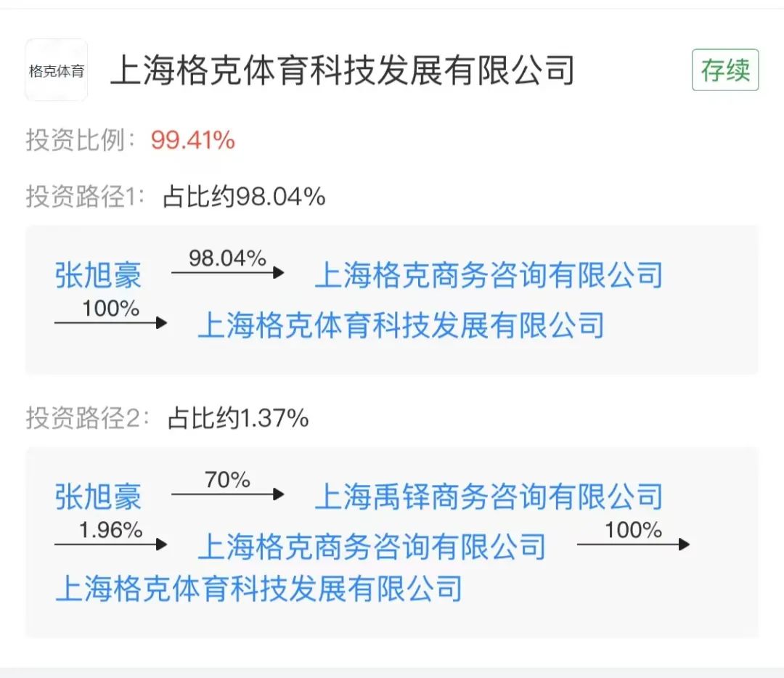Open 上海格克商务咨询有限公司 in path 2
Viewport: 784px width, 678px height.
[x=372, y=546]
